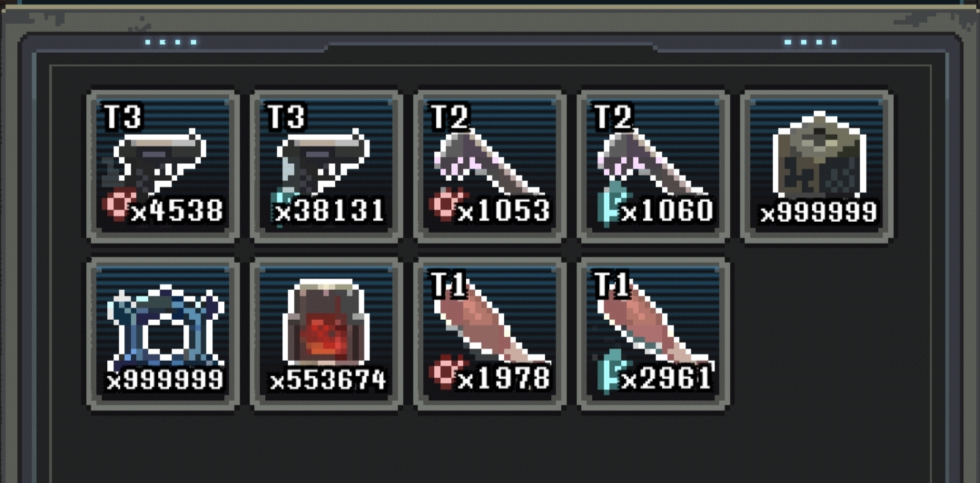Select the red glowing furnace item
The image size is (980, 483).
point(327,334)
